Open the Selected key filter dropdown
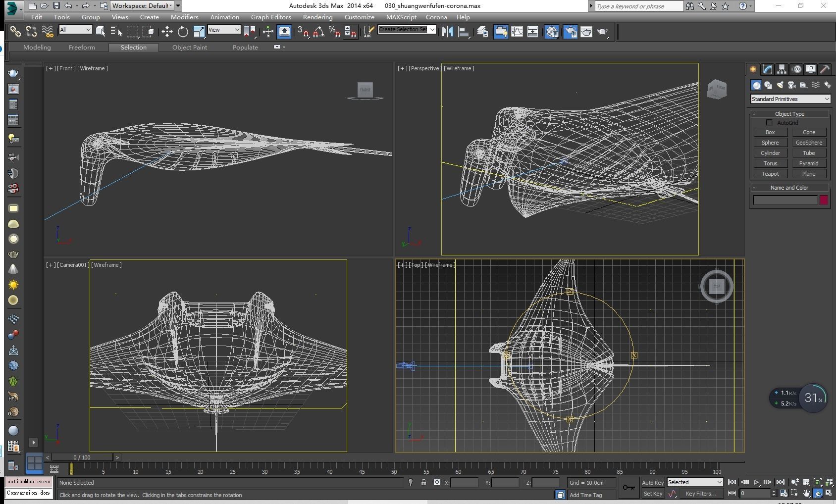 tap(695, 482)
